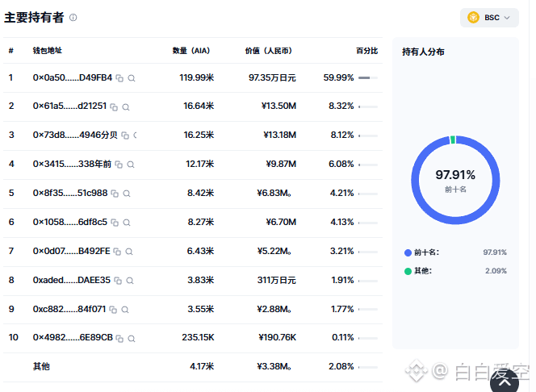
Task: Search address 0x1058......6df8c5
Action: [x=127, y=223]
